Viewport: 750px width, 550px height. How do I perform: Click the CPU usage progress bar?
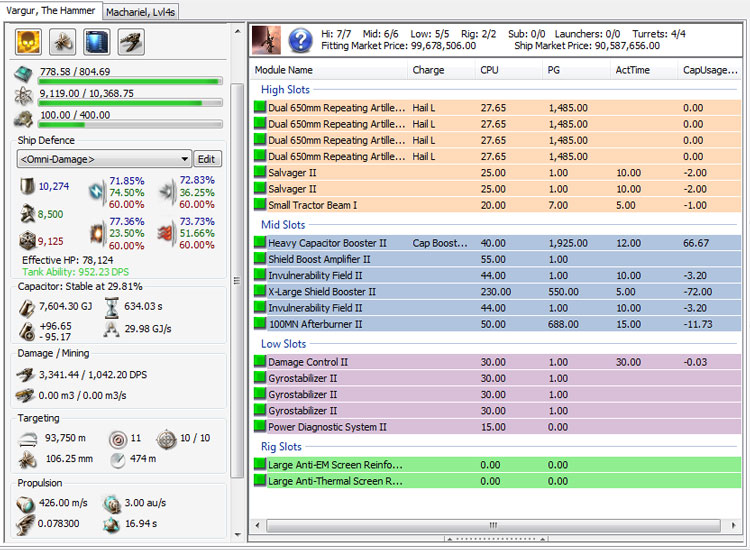coord(130,81)
